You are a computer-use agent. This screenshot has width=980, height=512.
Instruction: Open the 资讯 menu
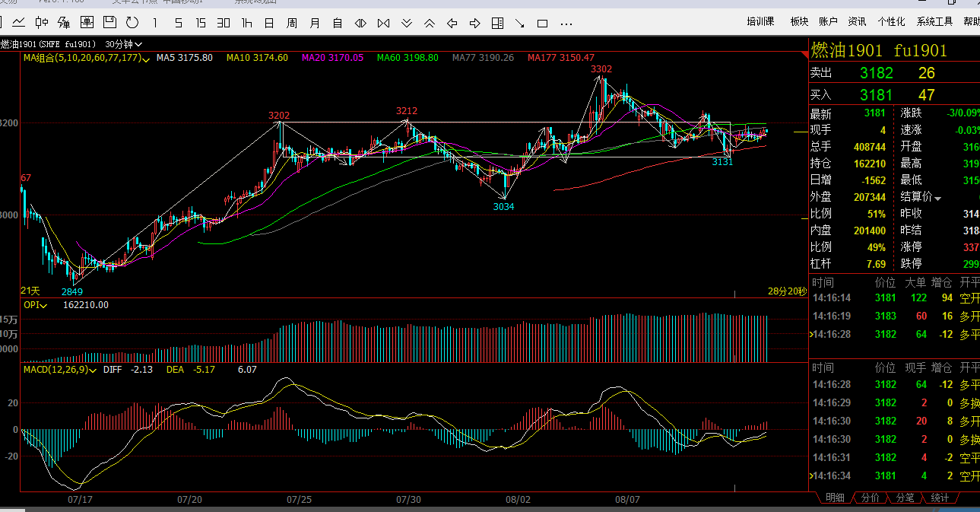(x=857, y=21)
